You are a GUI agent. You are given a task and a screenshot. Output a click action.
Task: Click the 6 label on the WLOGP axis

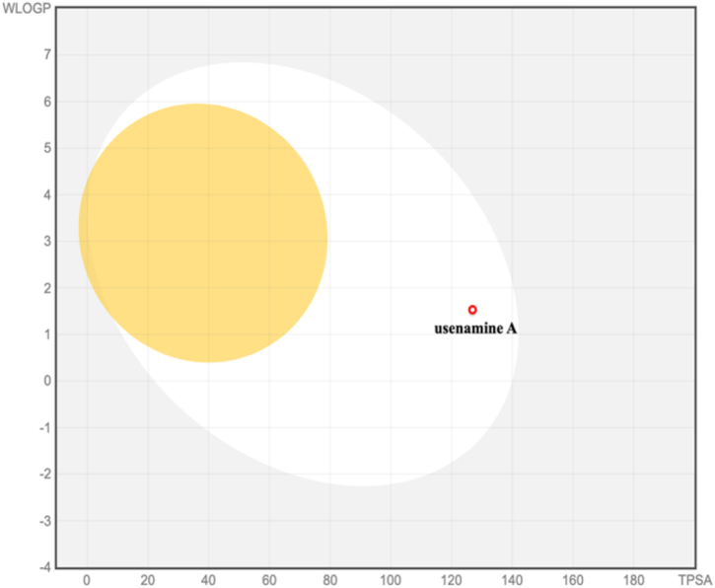[x=45, y=102]
